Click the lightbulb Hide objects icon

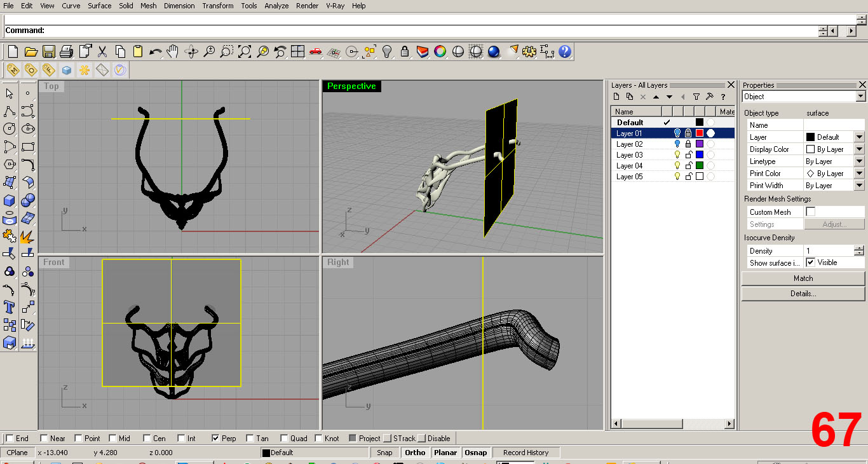pos(387,51)
